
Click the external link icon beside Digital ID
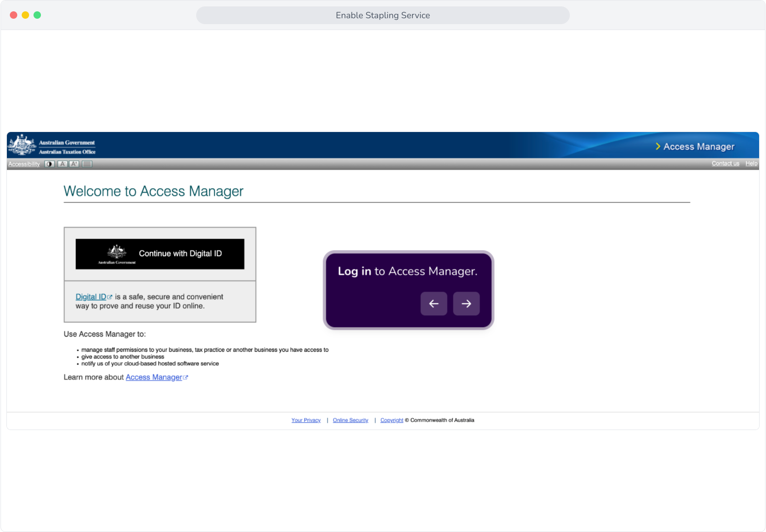(110, 297)
